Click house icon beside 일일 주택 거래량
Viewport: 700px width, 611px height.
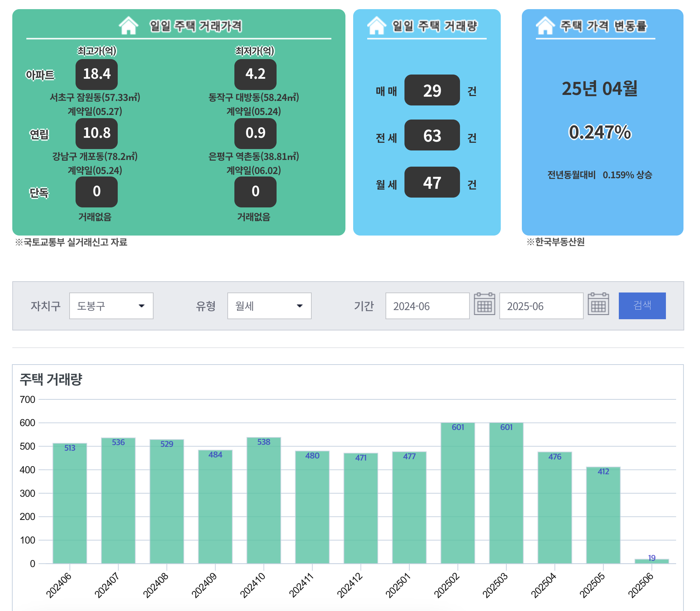point(376,26)
